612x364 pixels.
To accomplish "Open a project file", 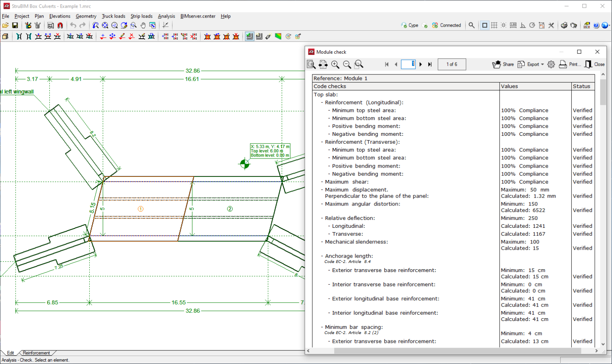I will click(6, 25).
